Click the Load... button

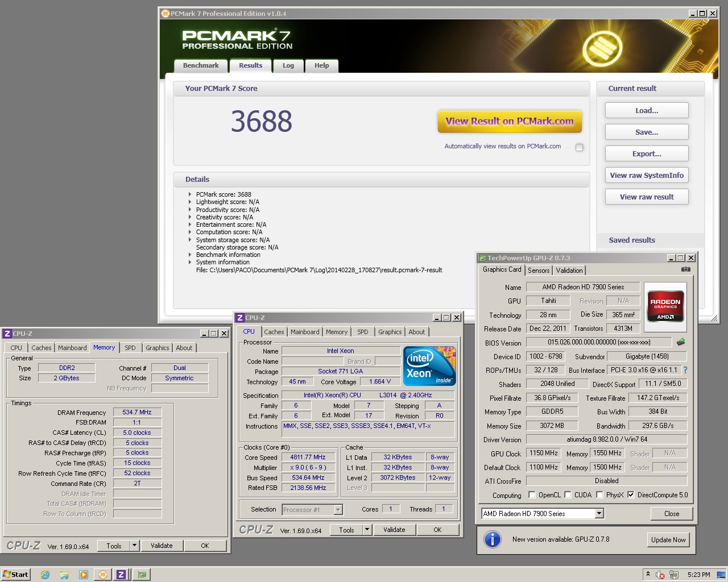pyautogui.click(x=647, y=110)
